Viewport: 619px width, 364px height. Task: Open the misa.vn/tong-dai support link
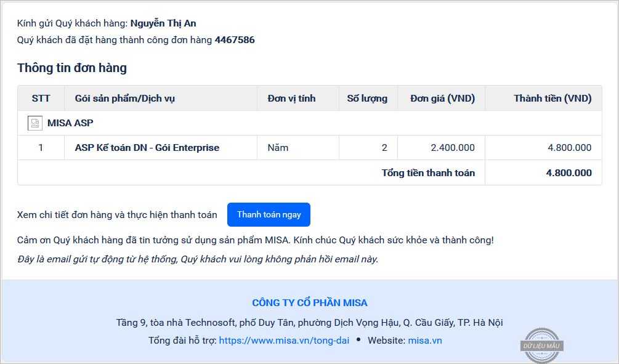coord(284,341)
